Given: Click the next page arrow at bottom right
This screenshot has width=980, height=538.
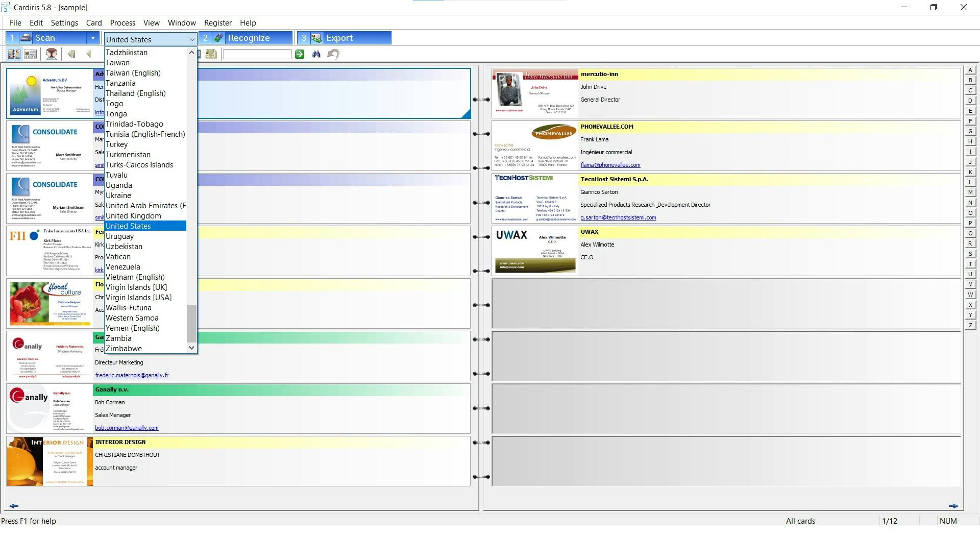Looking at the screenshot, I should [953, 506].
